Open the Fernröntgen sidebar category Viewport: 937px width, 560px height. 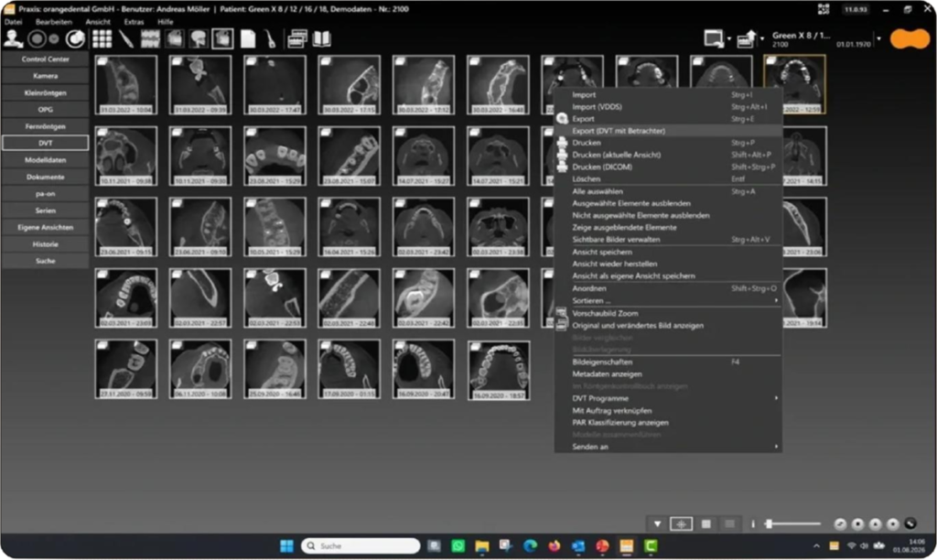[46, 126]
